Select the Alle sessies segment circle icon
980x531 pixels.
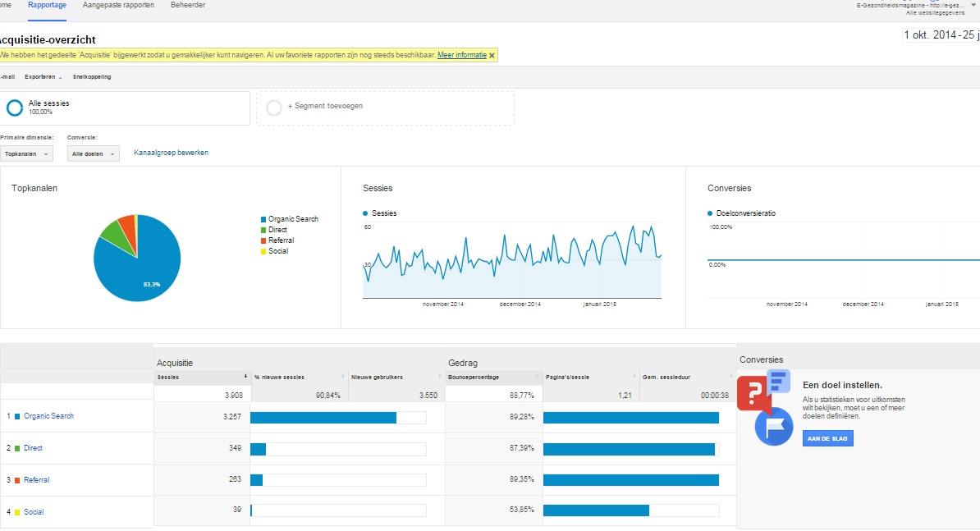[x=15, y=108]
